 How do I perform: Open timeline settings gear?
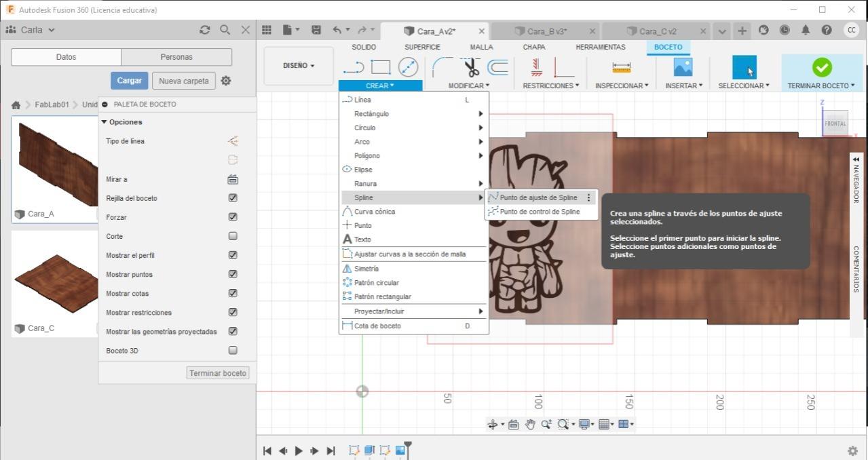point(853,451)
